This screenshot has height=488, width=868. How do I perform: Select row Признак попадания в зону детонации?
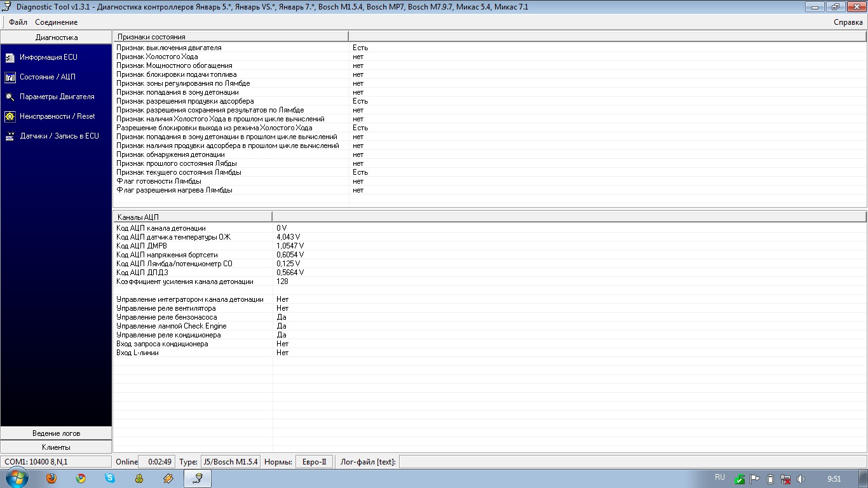point(490,92)
